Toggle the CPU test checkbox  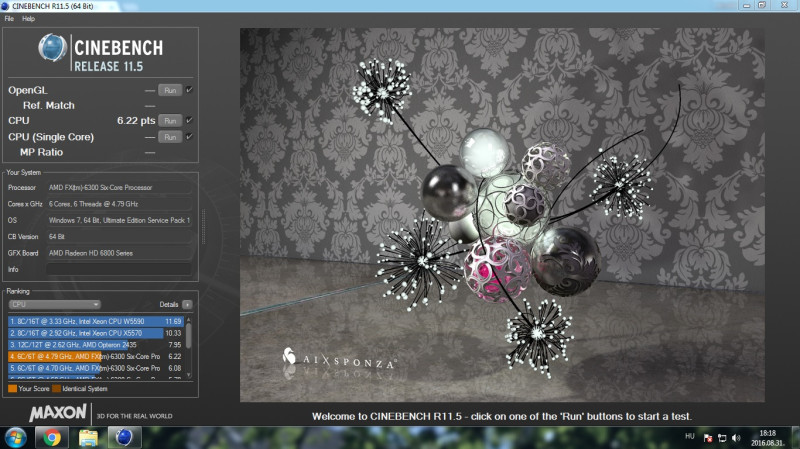pos(189,120)
